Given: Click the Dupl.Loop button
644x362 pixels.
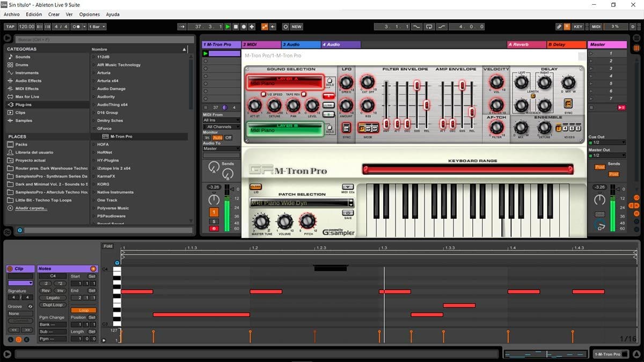Looking at the screenshot, I should click(53, 305).
